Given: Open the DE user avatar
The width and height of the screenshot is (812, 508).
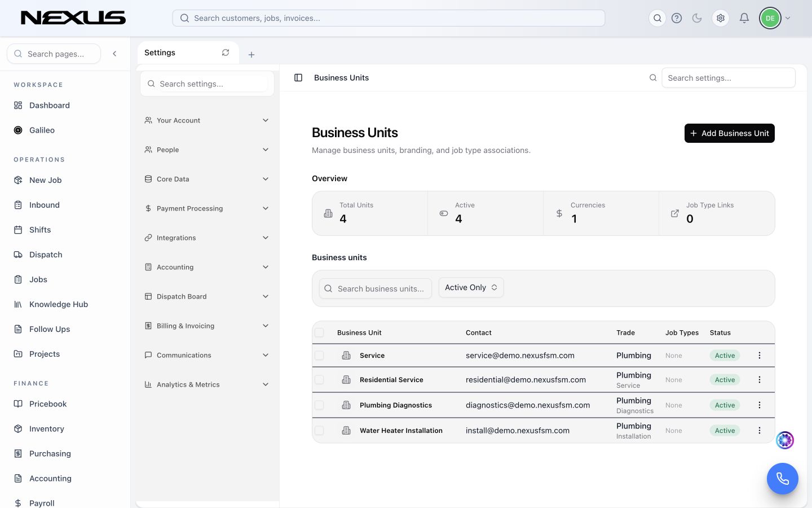Looking at the screenshot, I should 770,18.
